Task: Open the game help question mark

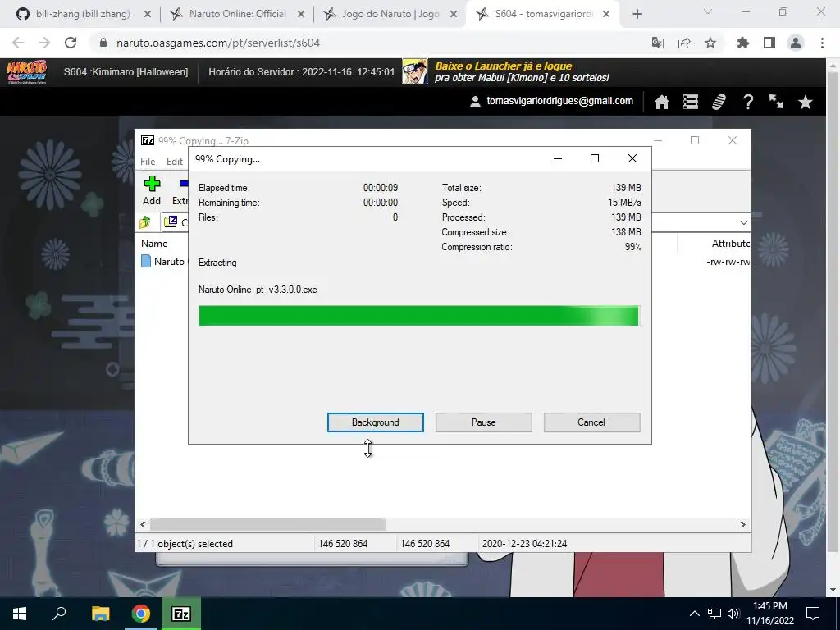Action: click(748, 102)
